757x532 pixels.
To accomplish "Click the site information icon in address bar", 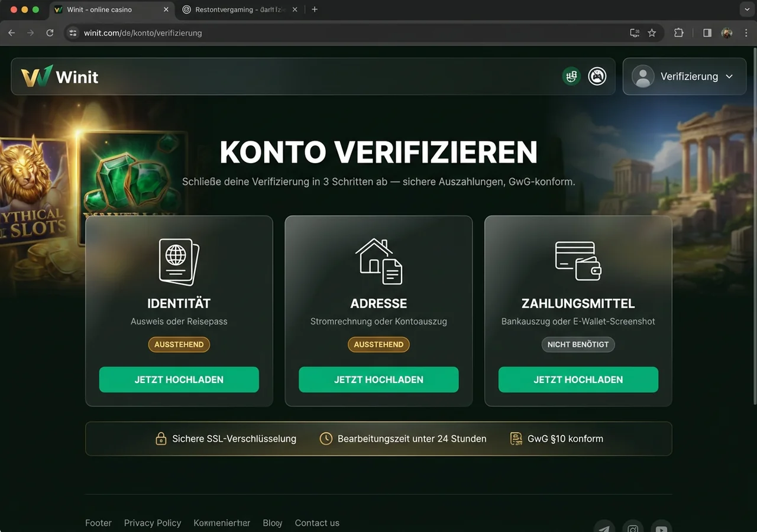I will click(x=73, y=33).
